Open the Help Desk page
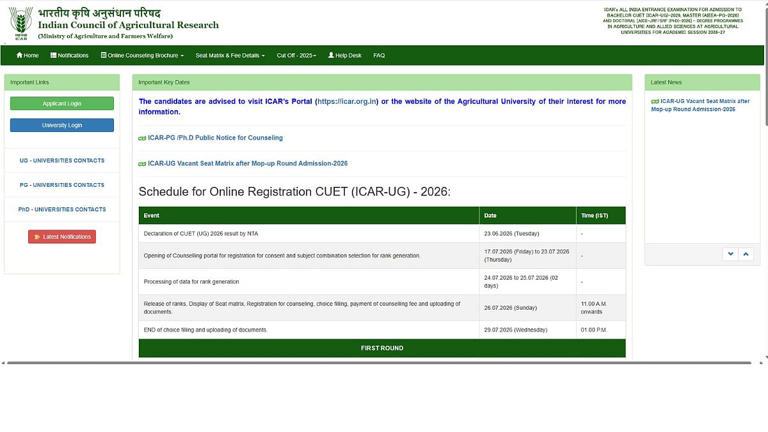768x432 pixels. coord(345,55)
